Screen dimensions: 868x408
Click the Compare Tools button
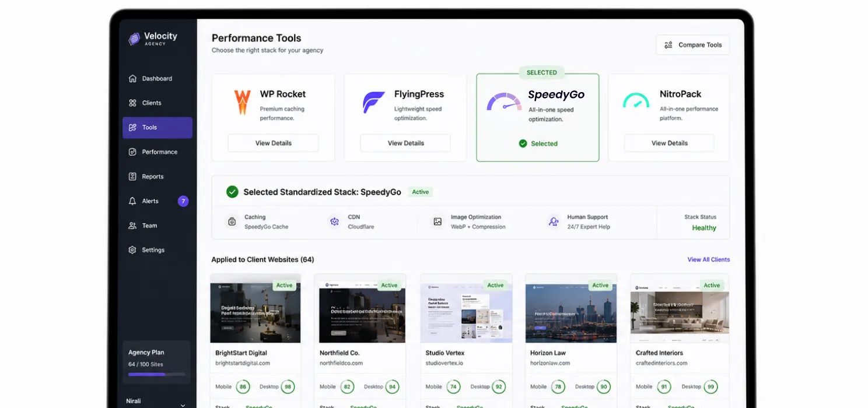(692, 45)
